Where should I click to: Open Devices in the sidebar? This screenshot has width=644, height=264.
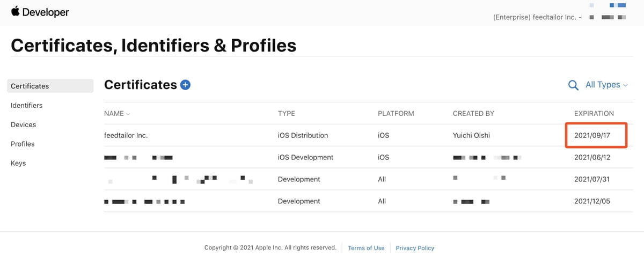[x=24, y=124]
